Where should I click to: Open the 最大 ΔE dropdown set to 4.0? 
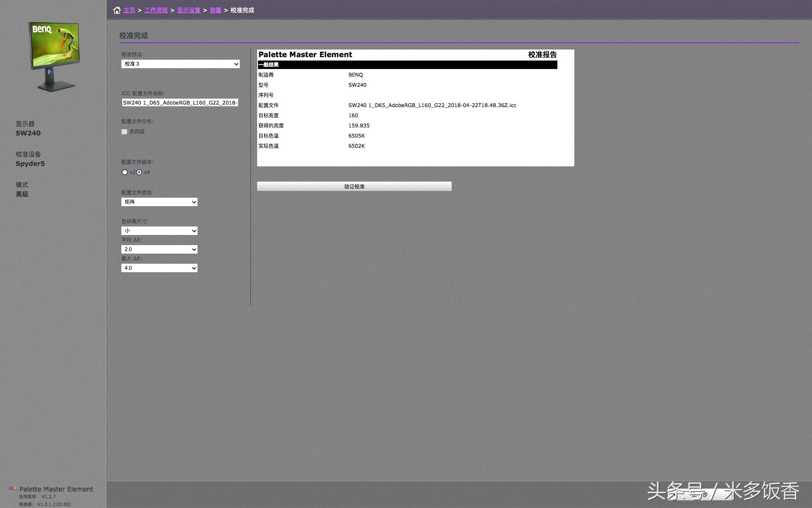159,268
